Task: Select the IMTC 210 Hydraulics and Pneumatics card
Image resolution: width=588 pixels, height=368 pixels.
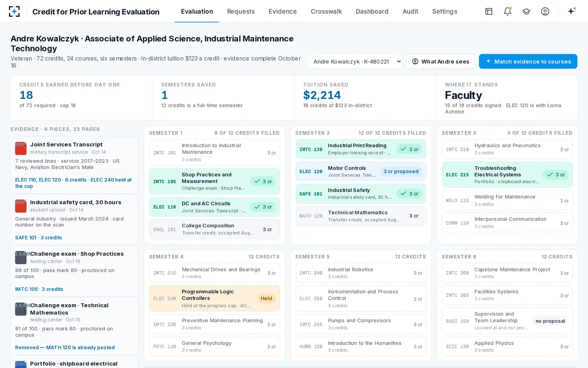Action: click(x=507, y=149)
